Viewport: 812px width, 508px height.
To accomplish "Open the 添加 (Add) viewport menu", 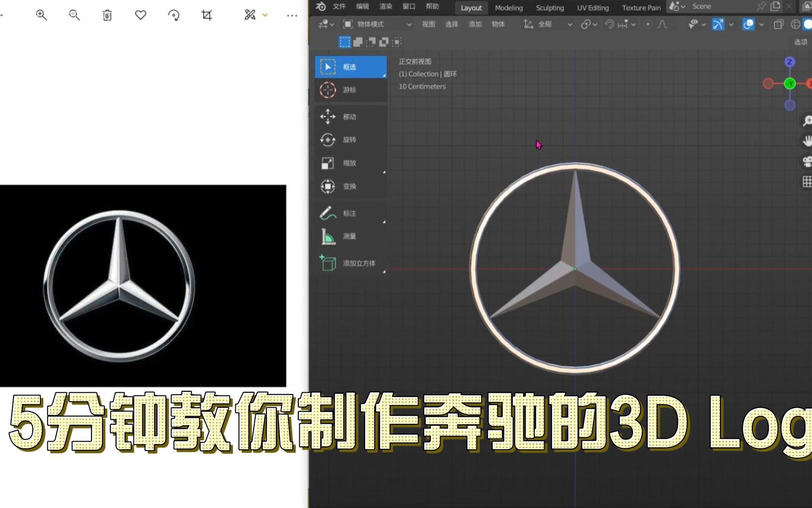I will 475,24.
